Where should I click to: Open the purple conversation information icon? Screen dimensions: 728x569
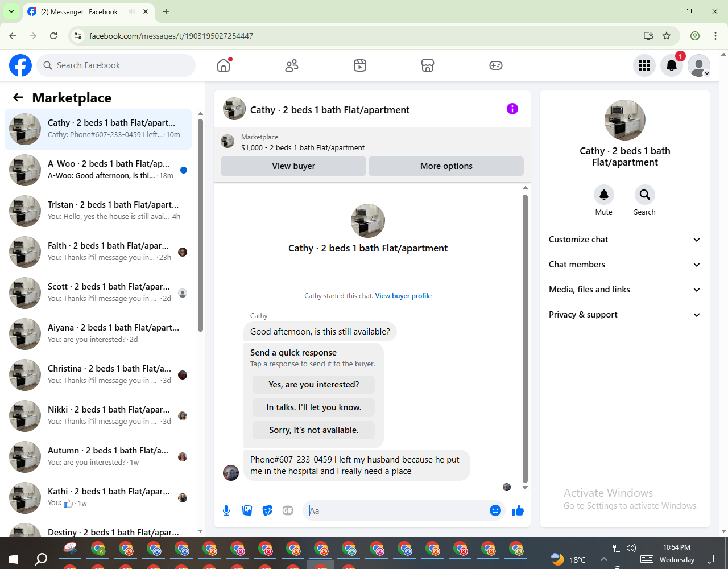pyautogui.click(x=512, y=109)
